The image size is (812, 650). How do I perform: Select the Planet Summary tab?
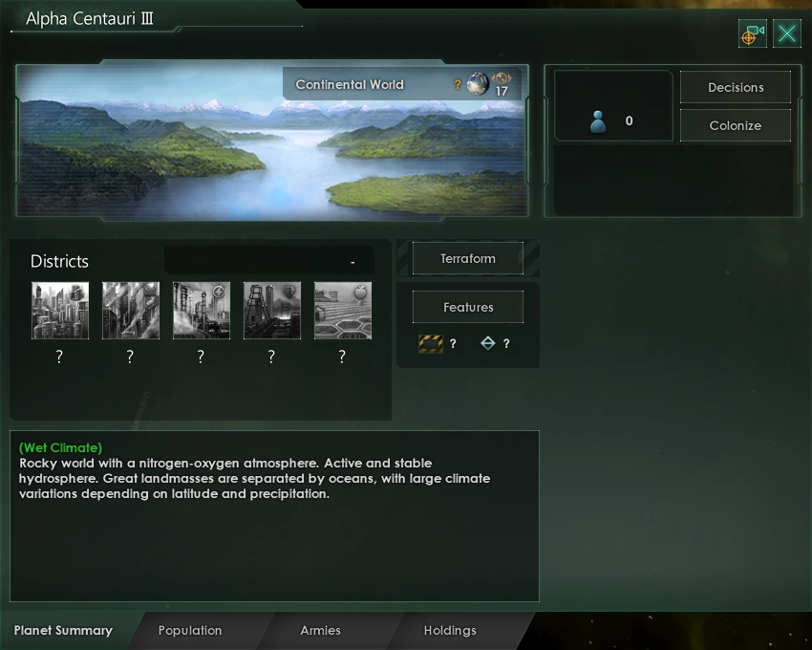click(x=60, y=630)
